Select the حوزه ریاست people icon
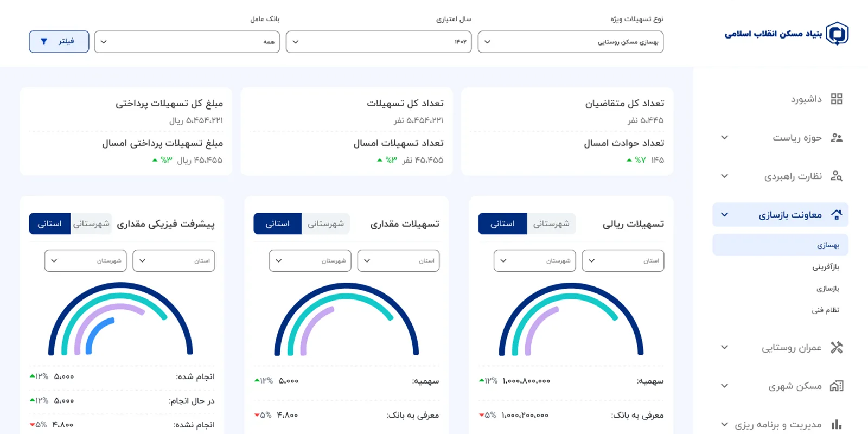The image size is (868, 434). coord(837,137)
